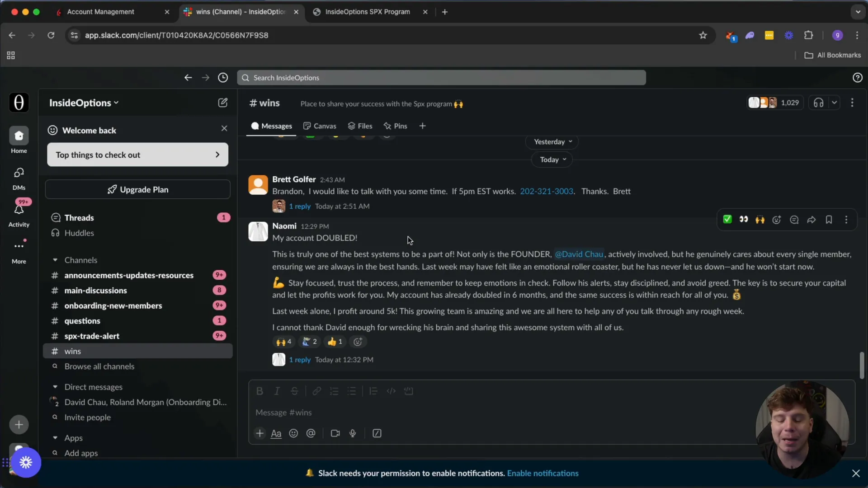868x488 pixels.
Task: Open the slash shortcuts button
Action: pyautogui.click(x=377, y=433)
